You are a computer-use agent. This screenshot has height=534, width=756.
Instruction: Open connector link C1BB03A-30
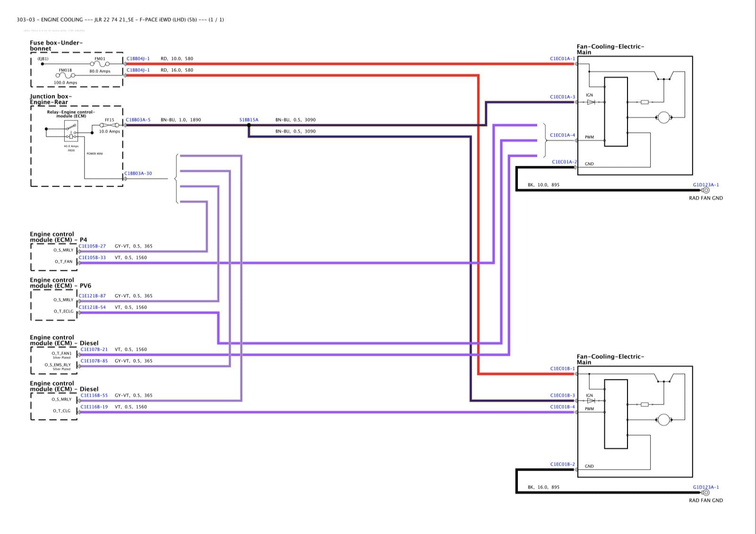click(x=138, y=173)
